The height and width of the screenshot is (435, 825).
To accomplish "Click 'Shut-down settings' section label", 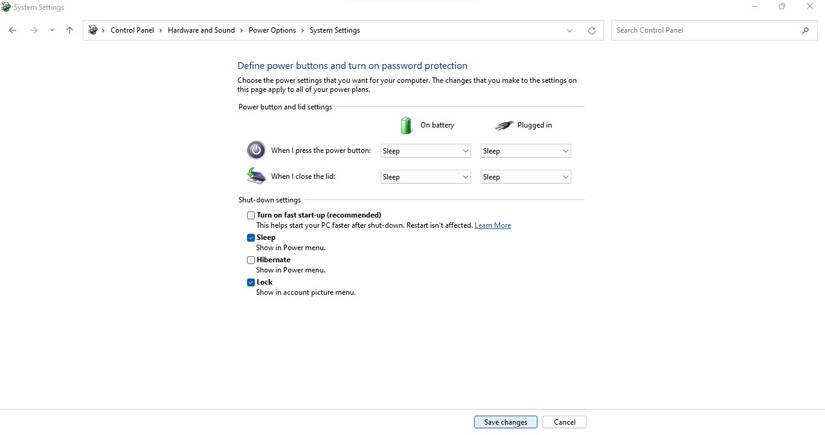I will pyautogui.click(x=269, y=200).
